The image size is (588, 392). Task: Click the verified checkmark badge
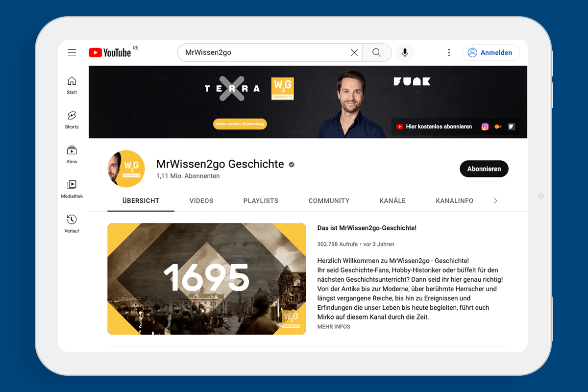click(x=292, y=165)
